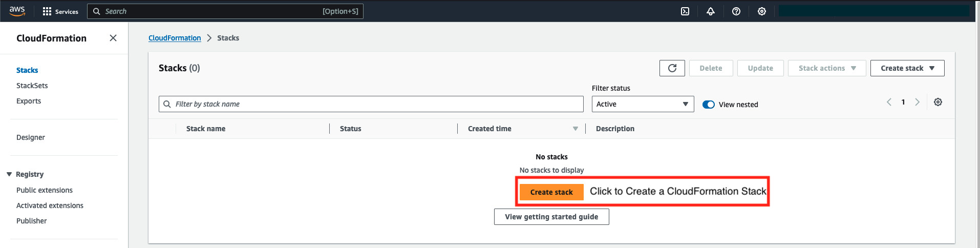Toggle the View nested switch
This screenshot has width=980, height=248.
(709, 105)
